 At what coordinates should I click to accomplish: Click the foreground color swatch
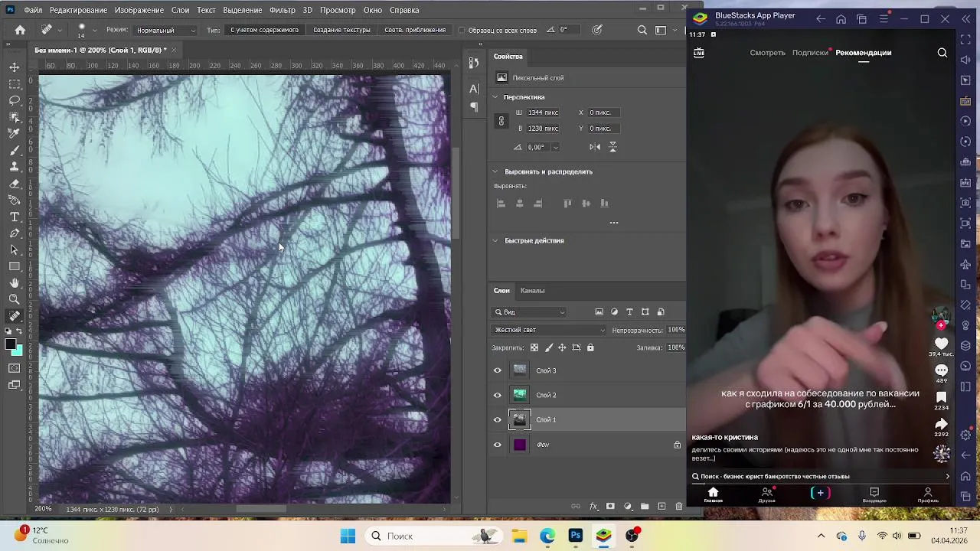(10, 344)
